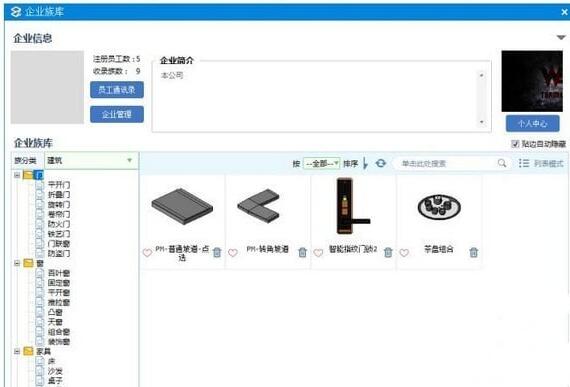Click the 企业族库 app logo in title bar
The width and height of the screenshot is (570, 387).
tap(16, 12)
